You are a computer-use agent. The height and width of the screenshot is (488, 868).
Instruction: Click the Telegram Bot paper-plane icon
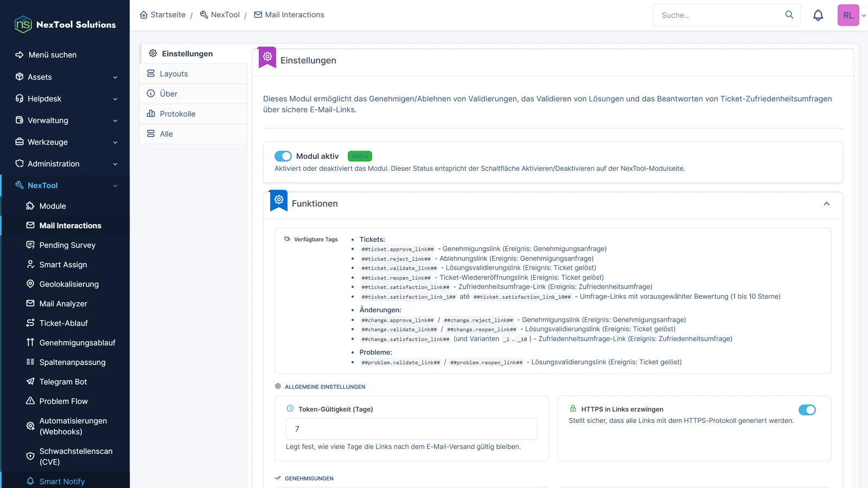pos(30,382)
